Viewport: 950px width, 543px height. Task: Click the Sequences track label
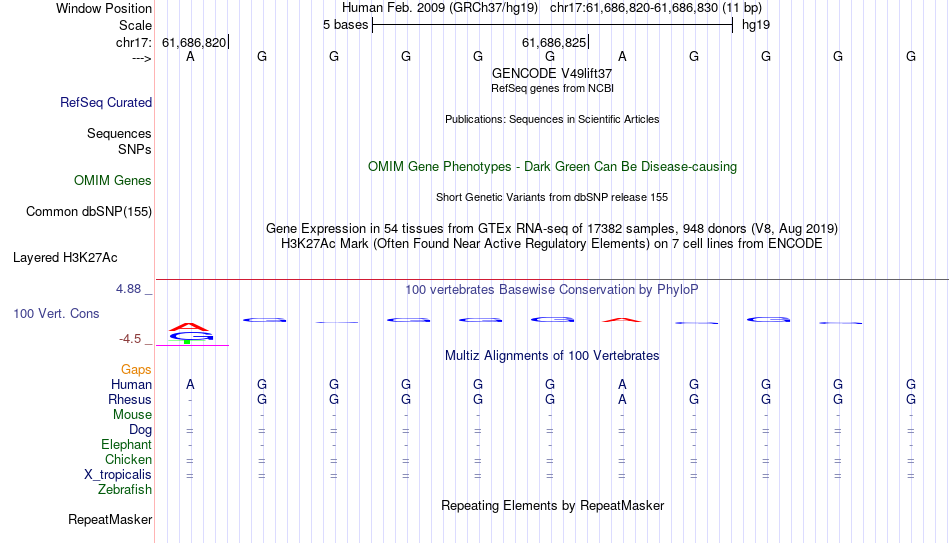pyautogui.click(x=119, y=133)
